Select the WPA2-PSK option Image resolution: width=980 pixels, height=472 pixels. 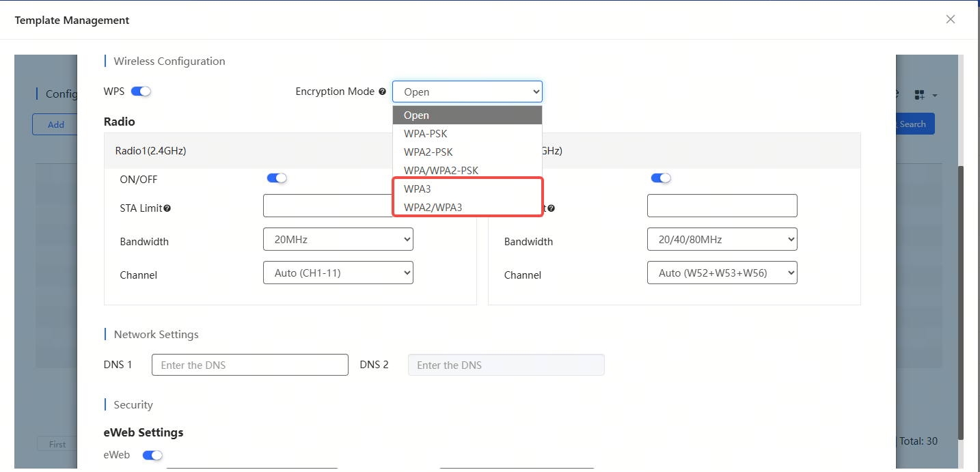pos(428,152)
